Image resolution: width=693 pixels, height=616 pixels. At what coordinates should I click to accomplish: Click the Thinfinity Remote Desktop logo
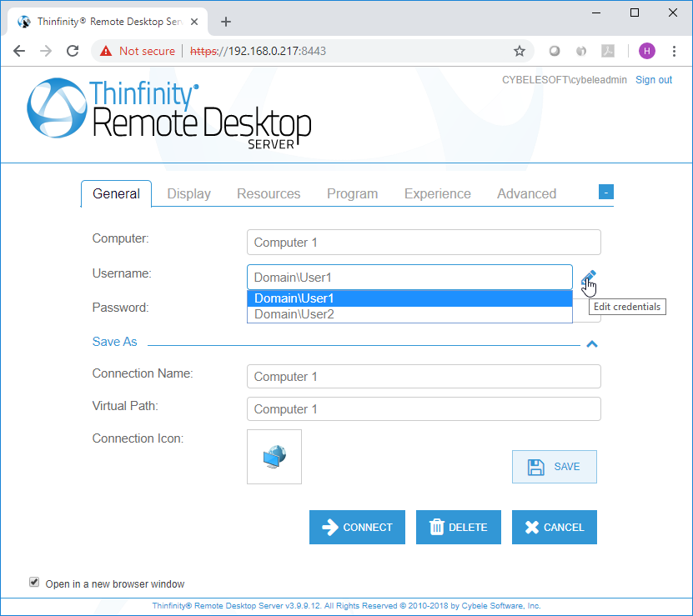(168, 114)
